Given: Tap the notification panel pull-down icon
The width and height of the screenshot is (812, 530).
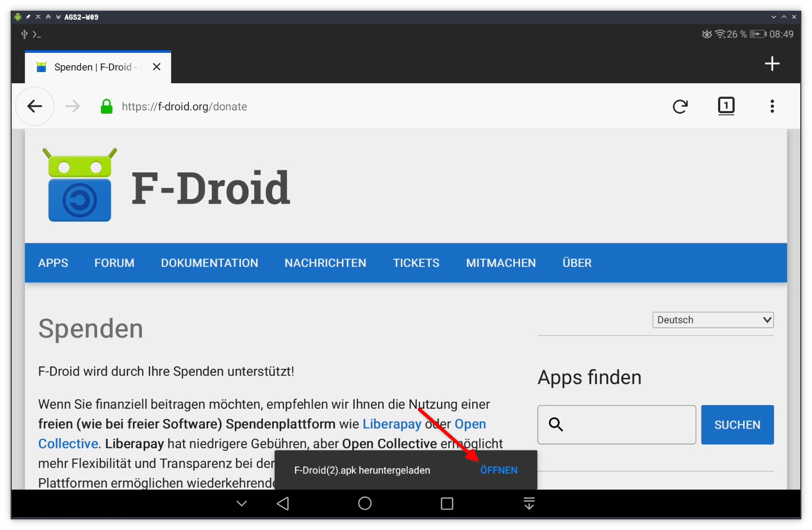Looking at the screenshot, I should click(529, 503).
